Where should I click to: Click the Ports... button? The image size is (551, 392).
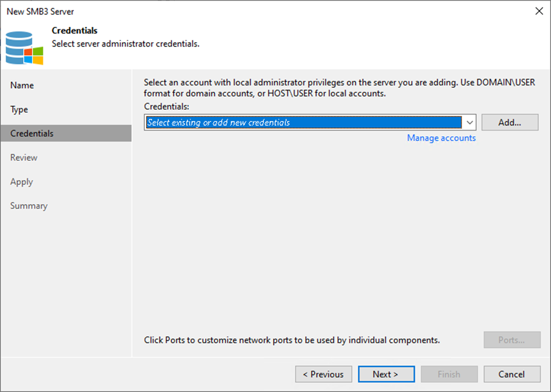pos(512,340)
